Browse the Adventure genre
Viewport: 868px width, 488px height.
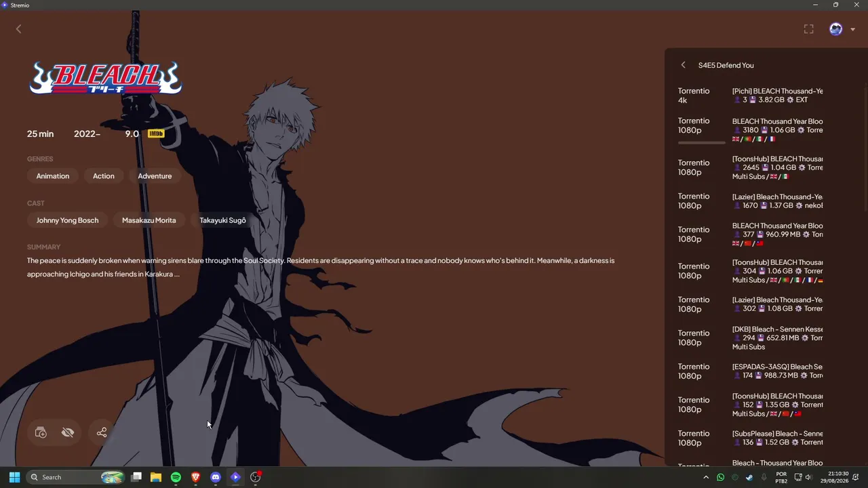(155, 176)
